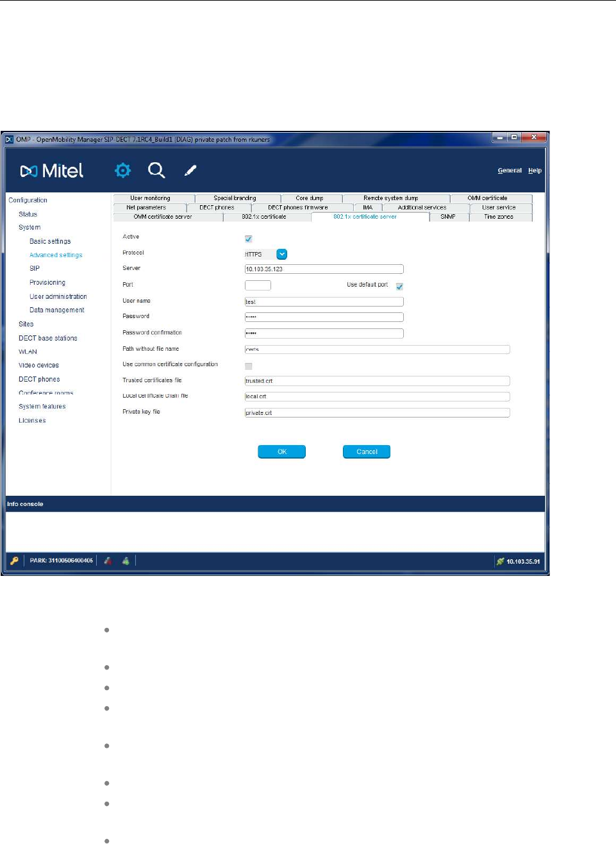Select Sites in the sidebar

pyautogui.click(x=26, y=324)
